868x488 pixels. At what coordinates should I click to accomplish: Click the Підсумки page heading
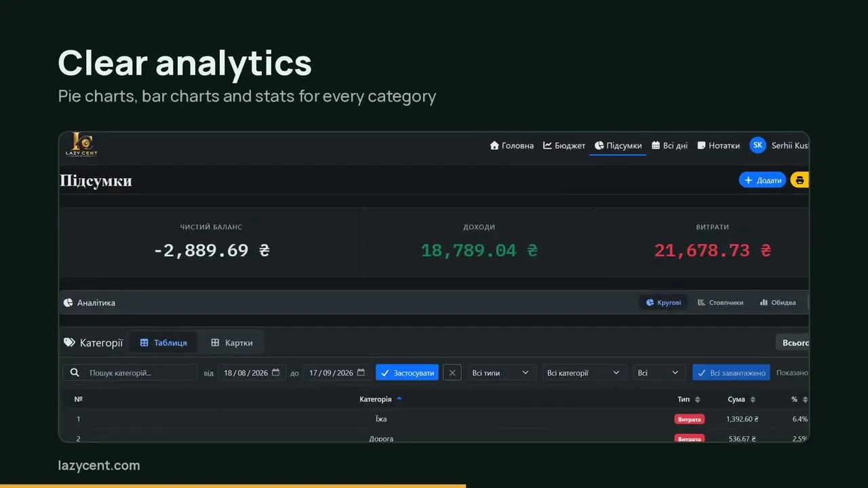coord(96,181)
